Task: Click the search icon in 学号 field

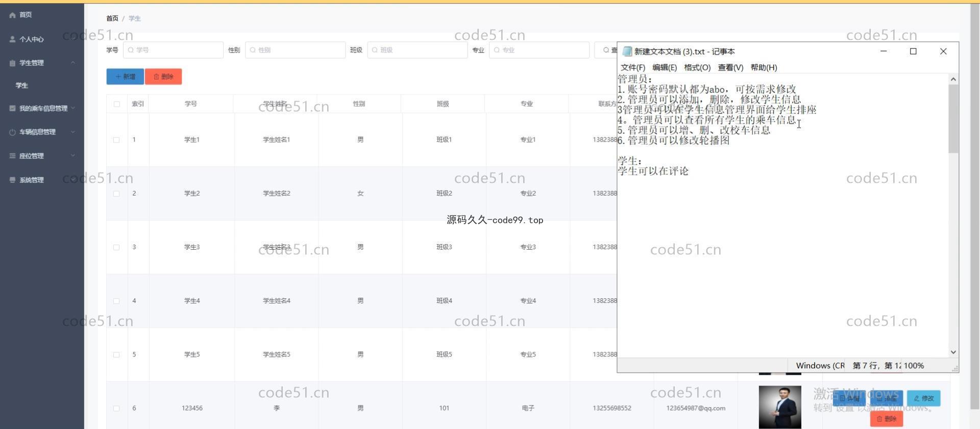Action: 131,50
